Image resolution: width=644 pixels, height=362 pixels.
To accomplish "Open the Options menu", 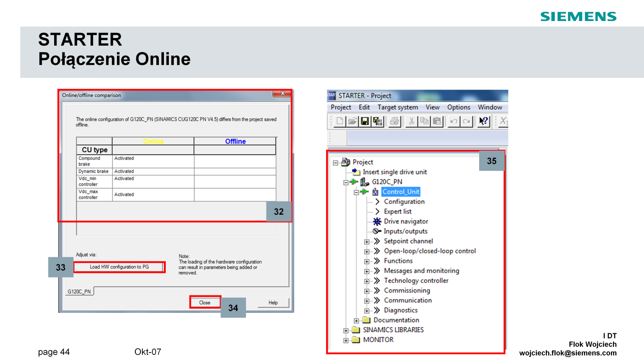I will tap(459, 107).
